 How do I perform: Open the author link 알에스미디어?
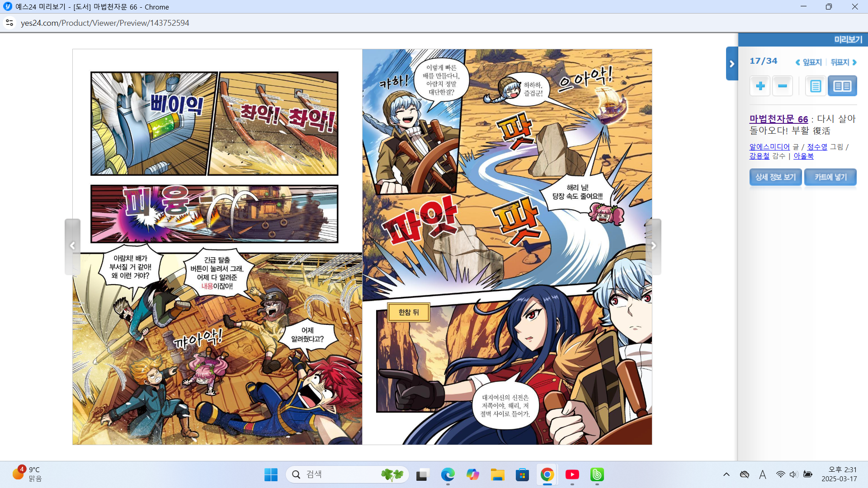[769, 147]
